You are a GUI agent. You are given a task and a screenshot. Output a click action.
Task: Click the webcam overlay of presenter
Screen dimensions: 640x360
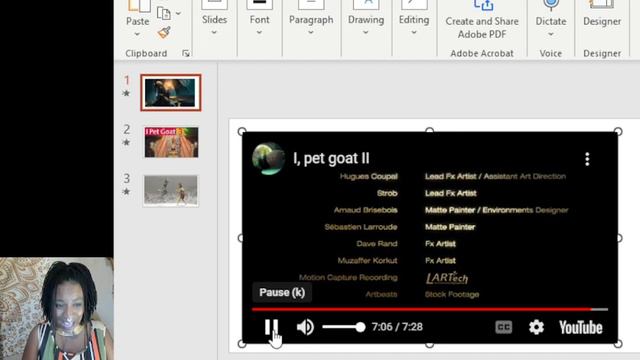coord(57,309)
